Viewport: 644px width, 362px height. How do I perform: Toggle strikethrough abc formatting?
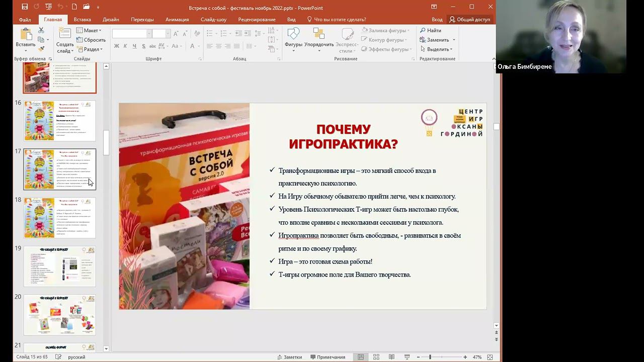(152, 46)
